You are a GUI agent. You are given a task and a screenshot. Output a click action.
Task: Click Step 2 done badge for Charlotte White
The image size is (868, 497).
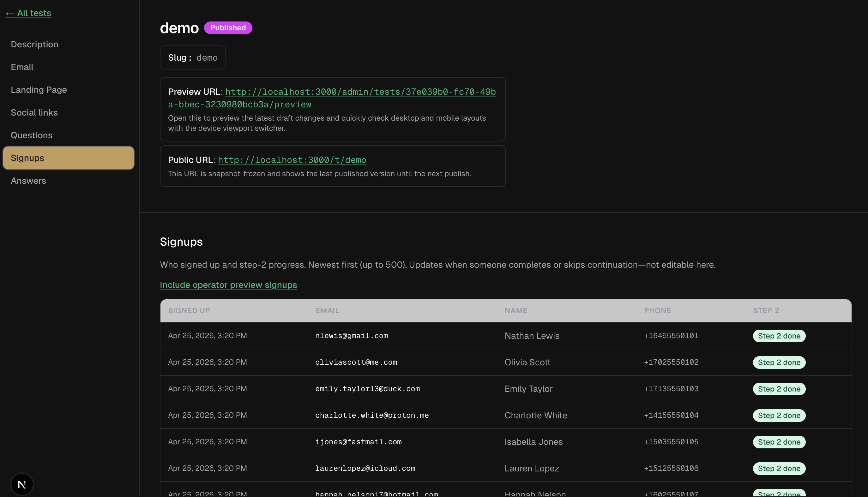pos(779,416)
